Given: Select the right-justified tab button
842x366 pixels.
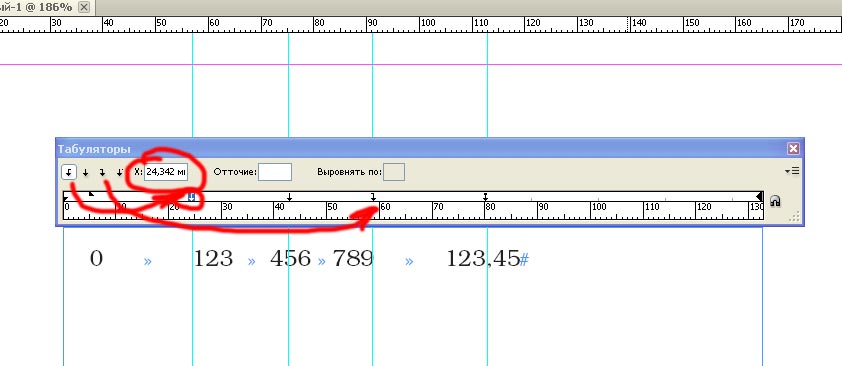Looking at the screenshot, I should [102, 172].
